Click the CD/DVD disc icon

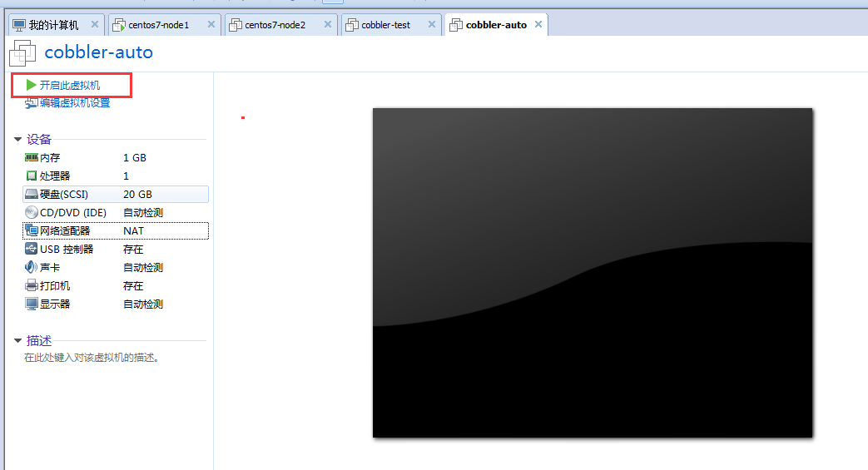[x=31, y=213]
